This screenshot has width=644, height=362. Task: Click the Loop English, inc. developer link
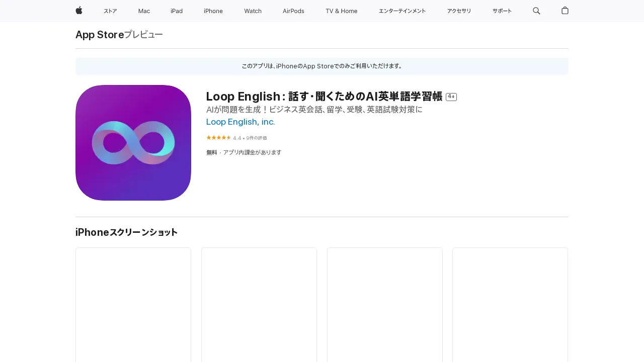[240, 122]
